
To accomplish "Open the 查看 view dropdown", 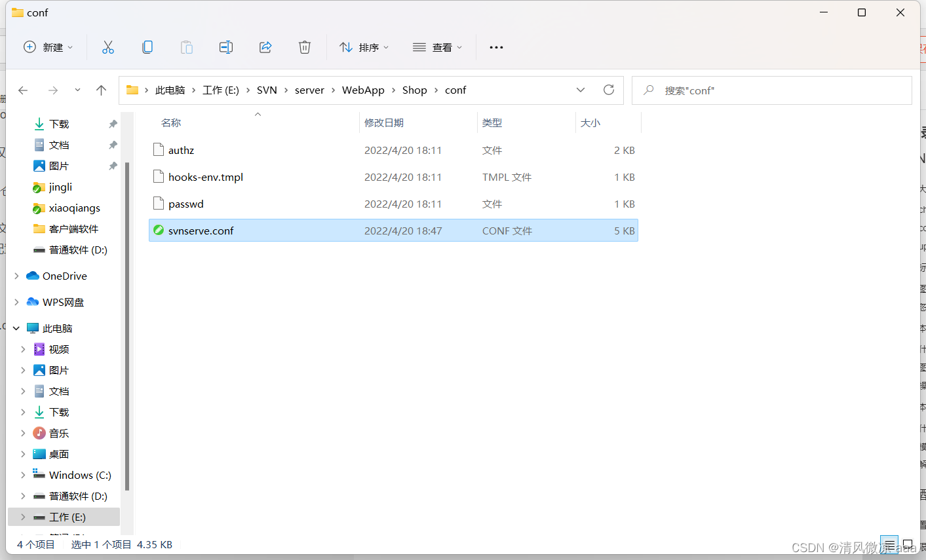I will click(x=438, y=47).
